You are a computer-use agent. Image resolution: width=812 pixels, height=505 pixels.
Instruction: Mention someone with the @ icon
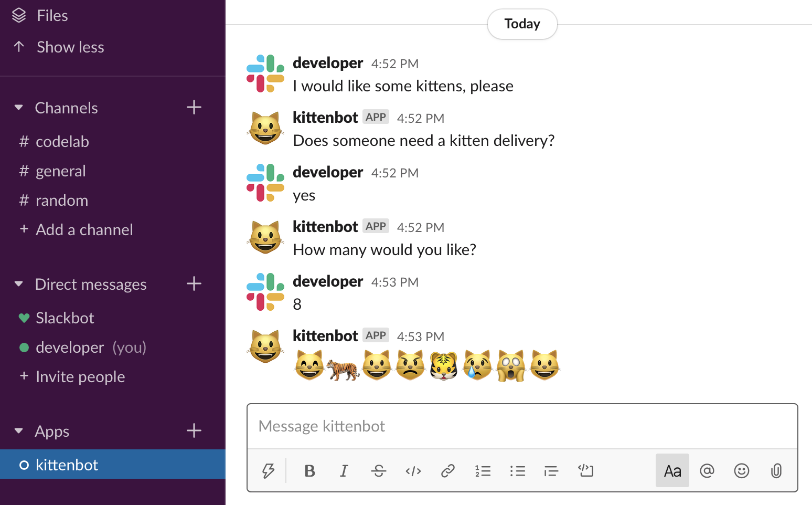tap(707, 471)
